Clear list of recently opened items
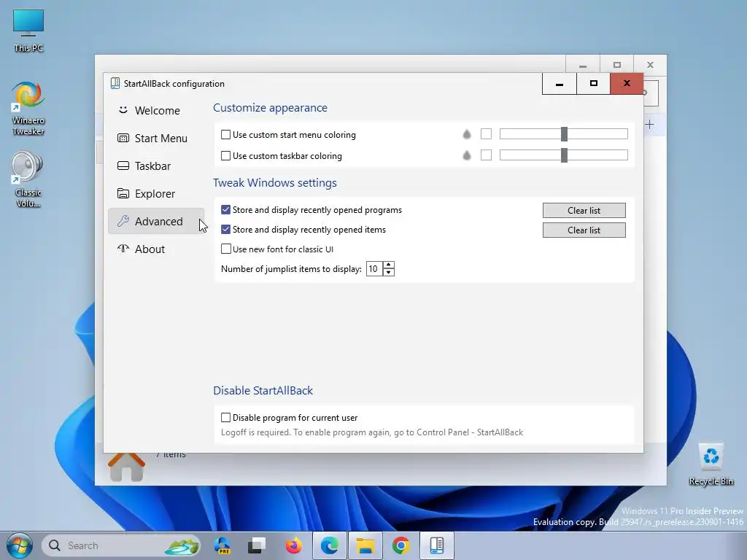Viewport: 747px width, 560px height. 584,230
